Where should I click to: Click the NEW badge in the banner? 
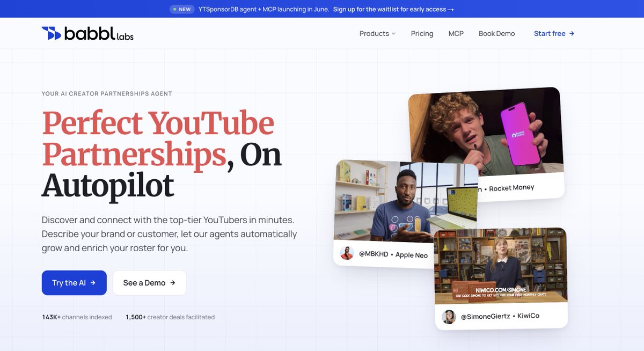(x=181, y=9)
